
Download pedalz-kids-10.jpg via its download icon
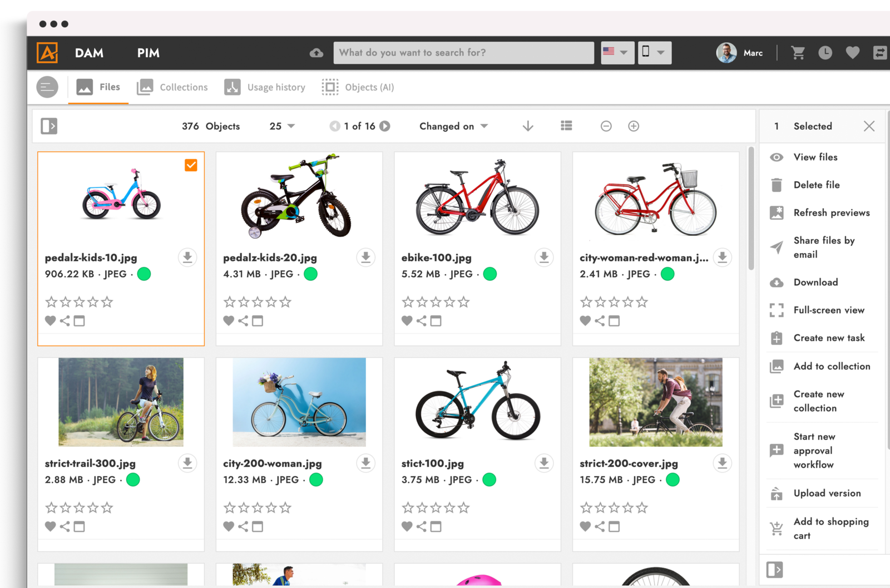[187, 258]
